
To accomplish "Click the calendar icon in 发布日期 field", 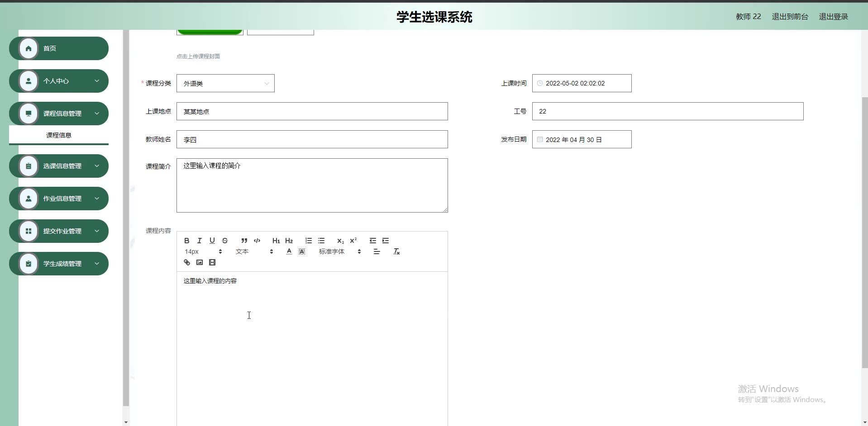I will [x=539, y=139].
